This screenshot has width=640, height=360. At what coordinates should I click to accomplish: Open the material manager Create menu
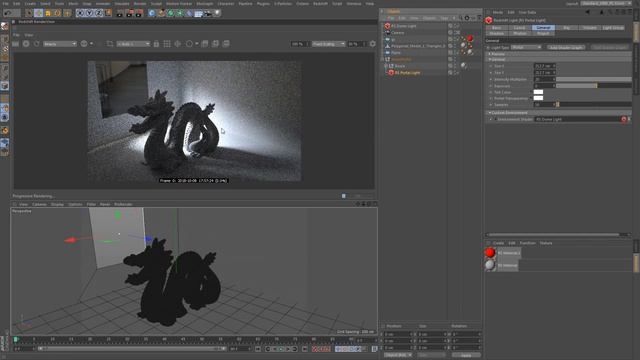[x=498, y=243]
